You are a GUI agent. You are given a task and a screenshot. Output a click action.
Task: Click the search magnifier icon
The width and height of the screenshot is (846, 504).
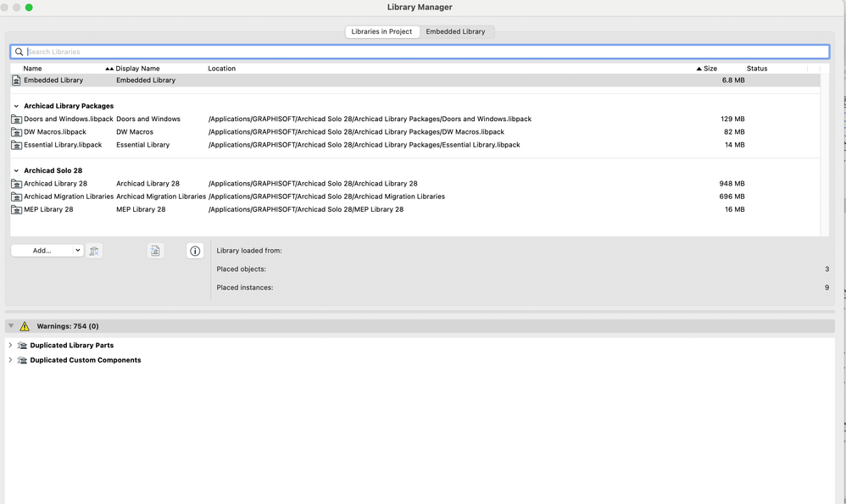click(19, 51)
